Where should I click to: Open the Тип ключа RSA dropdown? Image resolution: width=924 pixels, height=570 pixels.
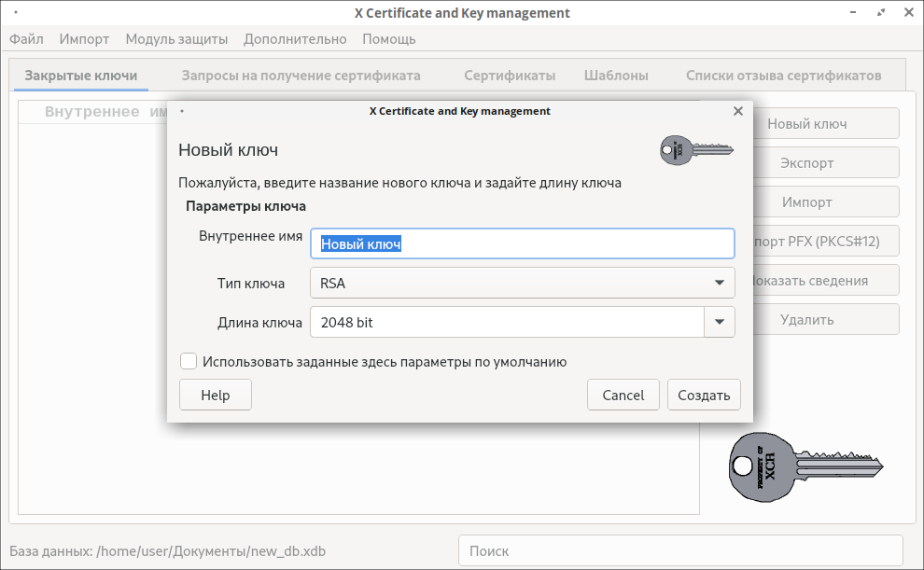pos(522,283)
